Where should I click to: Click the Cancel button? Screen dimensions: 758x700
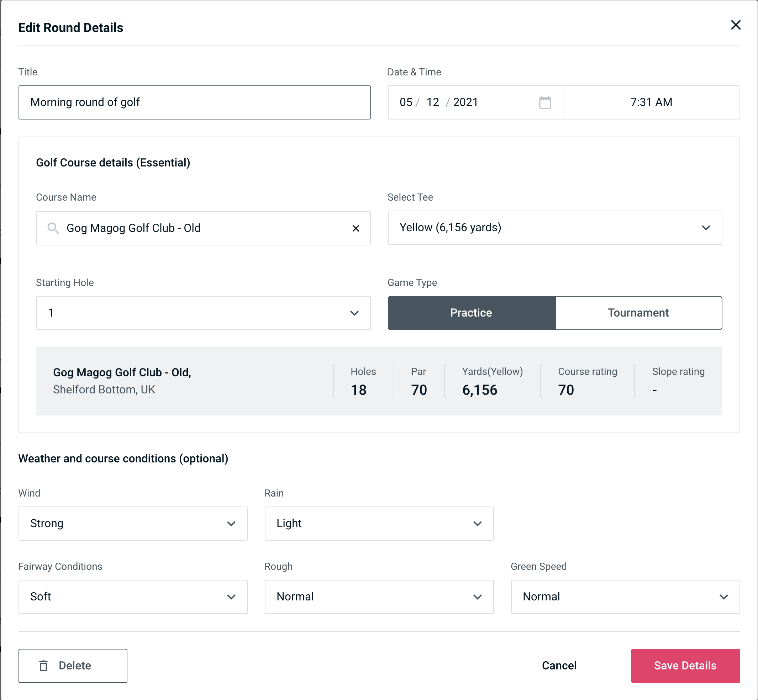pos(558,665)
